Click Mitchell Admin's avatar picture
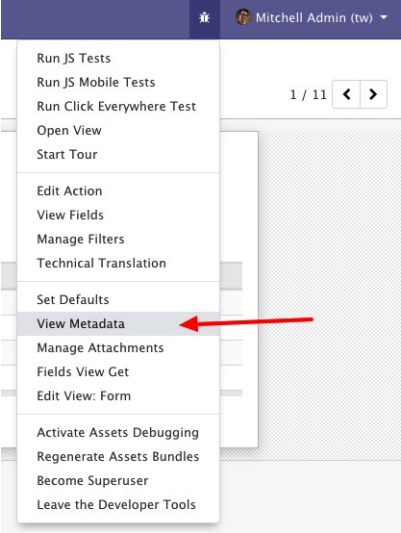 [x=243, y=17]
